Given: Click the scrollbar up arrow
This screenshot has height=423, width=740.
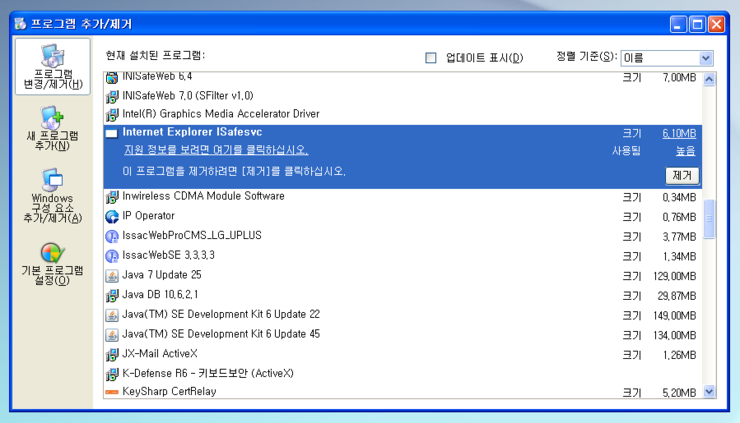Looking at the screenshot, I should [709, 79].
